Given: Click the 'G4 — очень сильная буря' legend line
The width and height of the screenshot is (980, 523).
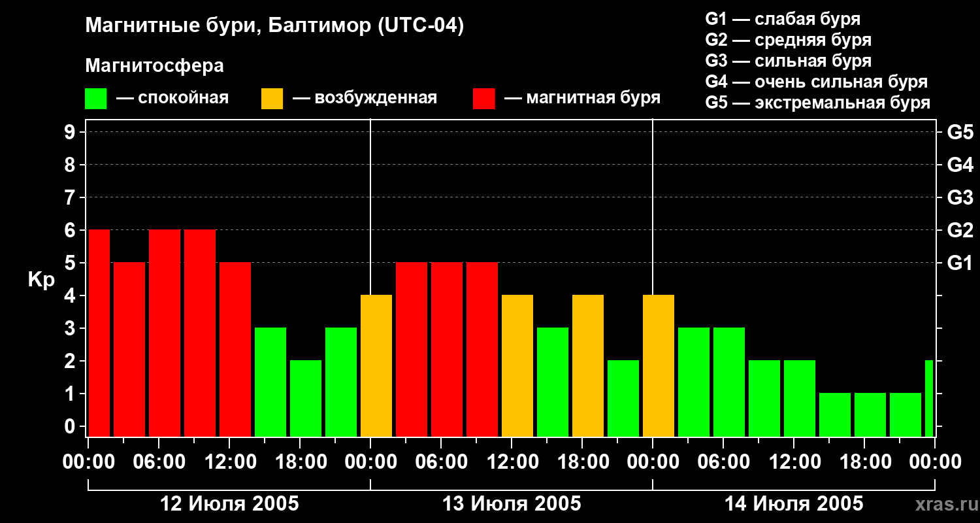Looking at the screenshot, I should tap(817, 82).
